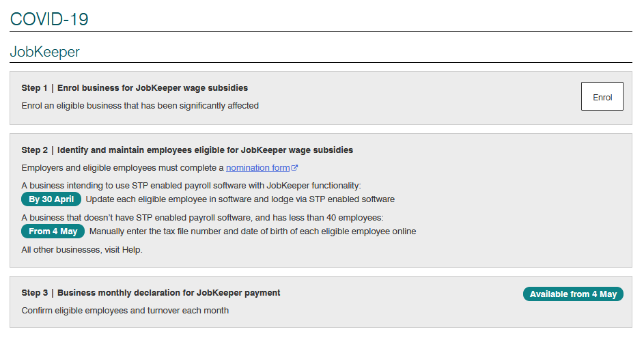The height and width of the screenshot is (338, 644).
Task: Click 'Employers and eligible employees must complete' text
Action: point(122,167)
